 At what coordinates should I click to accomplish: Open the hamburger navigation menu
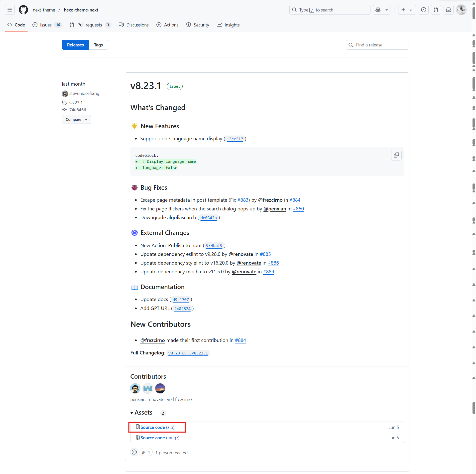coord(10,10)
